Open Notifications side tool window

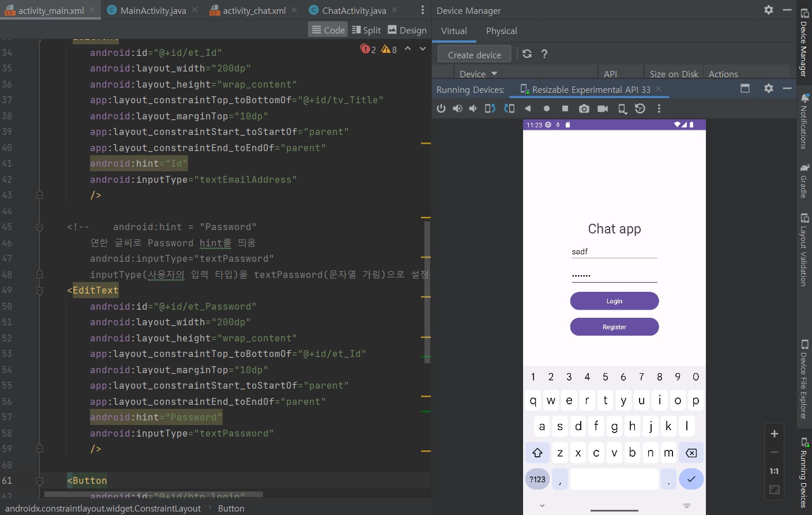tap(805, 120)
